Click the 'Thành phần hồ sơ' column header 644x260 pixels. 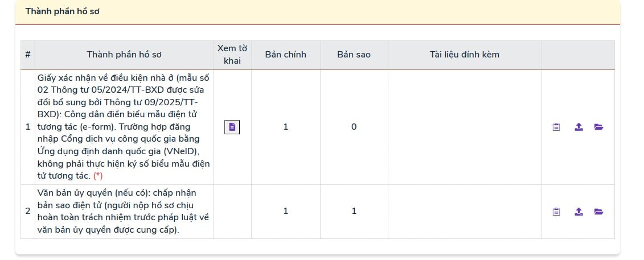coord(124,55)
